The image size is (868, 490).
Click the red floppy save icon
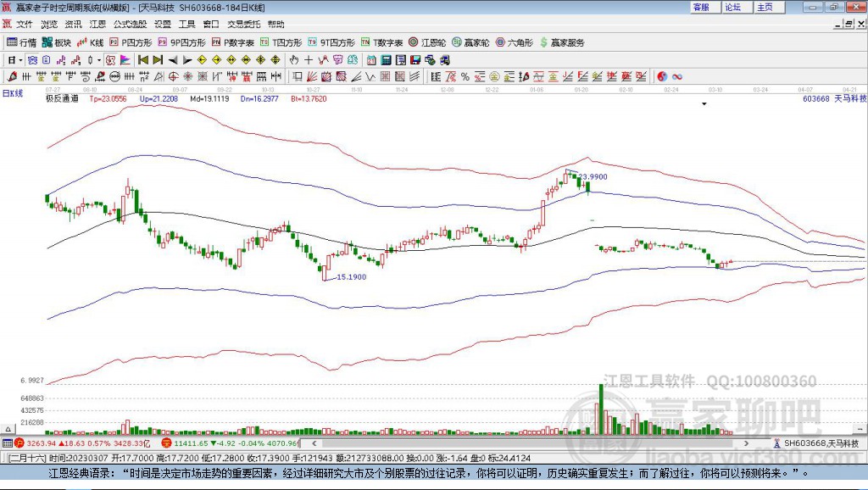(x=415, y=60)
